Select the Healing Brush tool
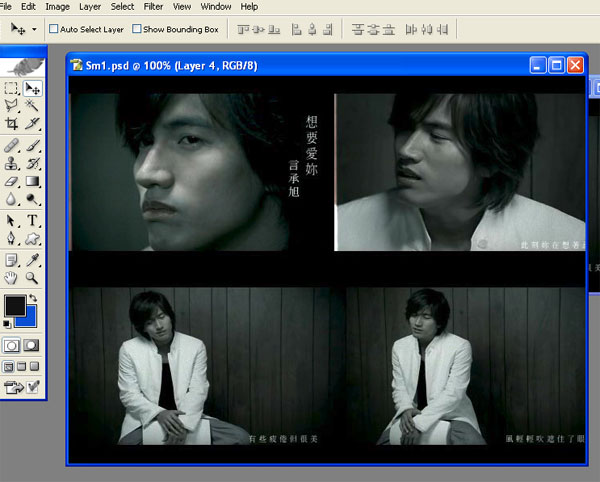This screenshot has height=482, width=600. (x=11, y=146)
